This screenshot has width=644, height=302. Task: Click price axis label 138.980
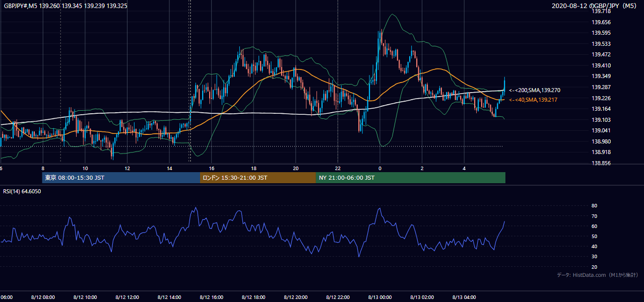[601, 141]
